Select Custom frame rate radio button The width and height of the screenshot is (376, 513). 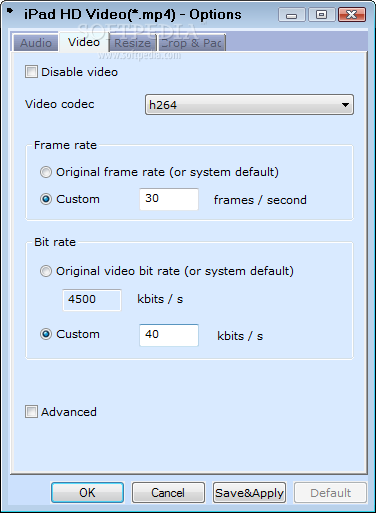(46, 199)
